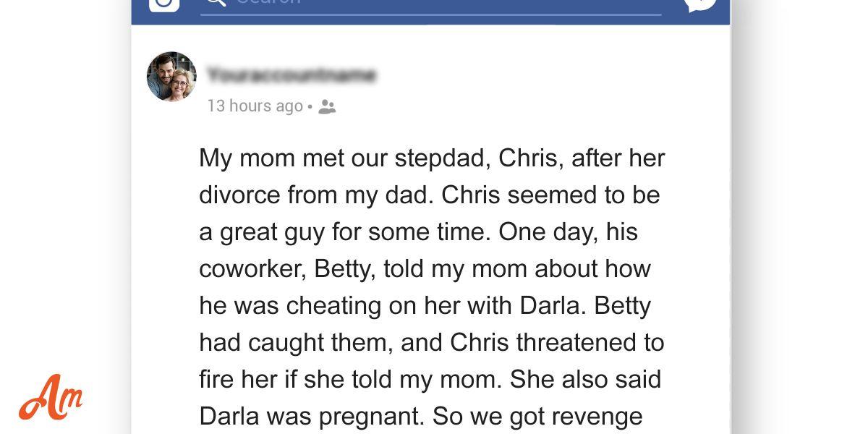Open the Messenger chat bubble icon

tap(700, 4)
